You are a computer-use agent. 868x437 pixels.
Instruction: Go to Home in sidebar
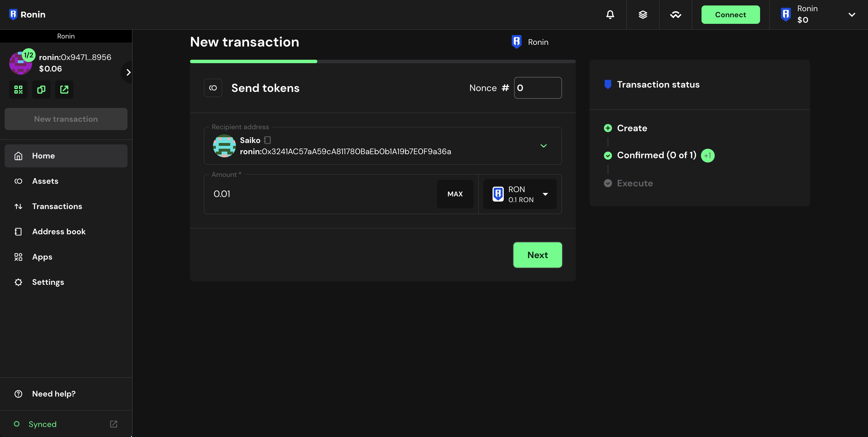tap(66, 156)
